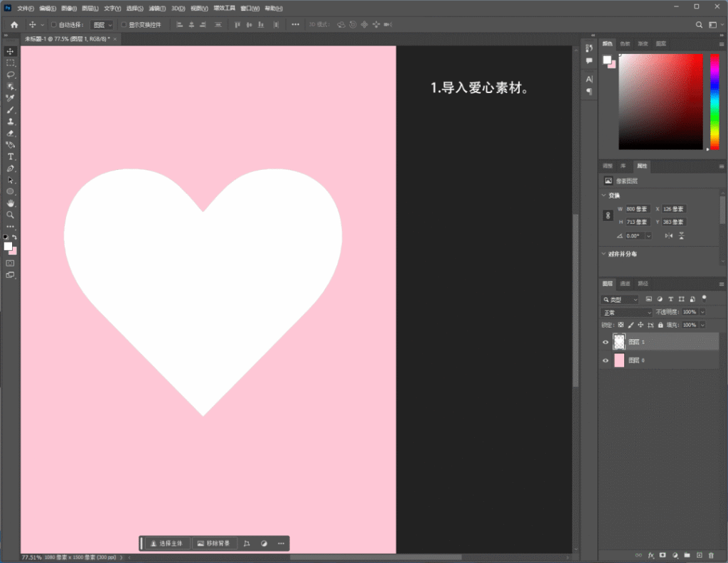This screenshot has width=728, height=563.
Task: Pick a color in the red color field
Action: tap(660, 102)
